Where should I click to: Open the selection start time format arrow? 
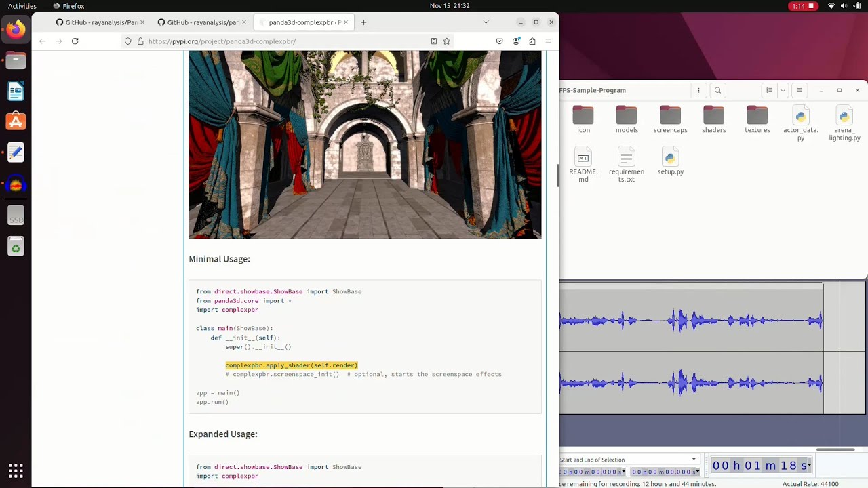coord(623,472)
